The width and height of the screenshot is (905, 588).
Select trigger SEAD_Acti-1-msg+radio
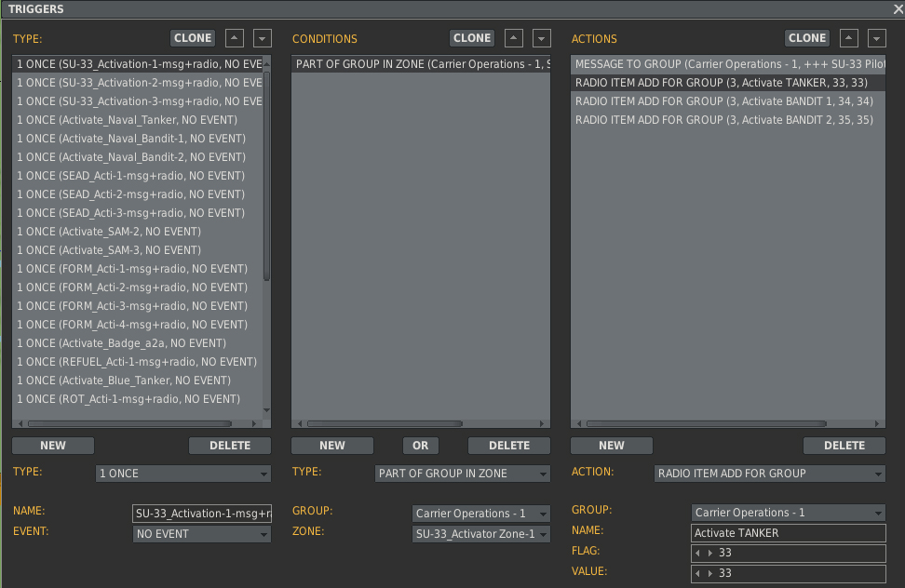click(138, 175)
